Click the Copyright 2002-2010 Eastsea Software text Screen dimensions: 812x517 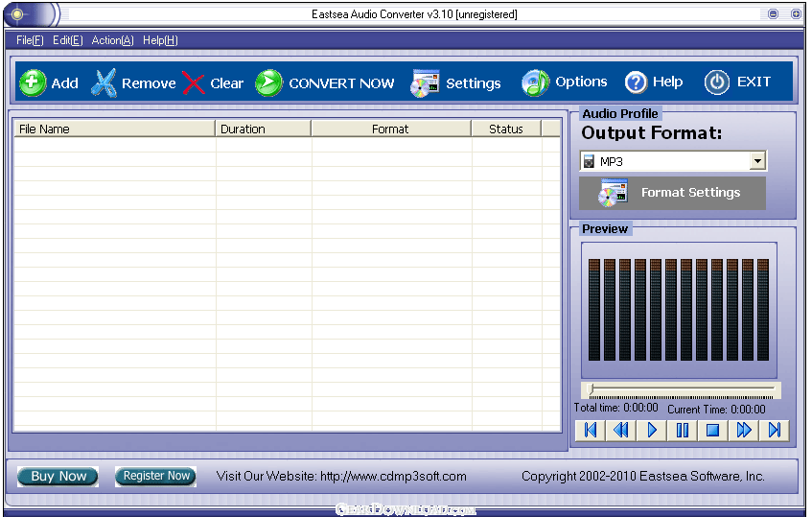[642, 476]
